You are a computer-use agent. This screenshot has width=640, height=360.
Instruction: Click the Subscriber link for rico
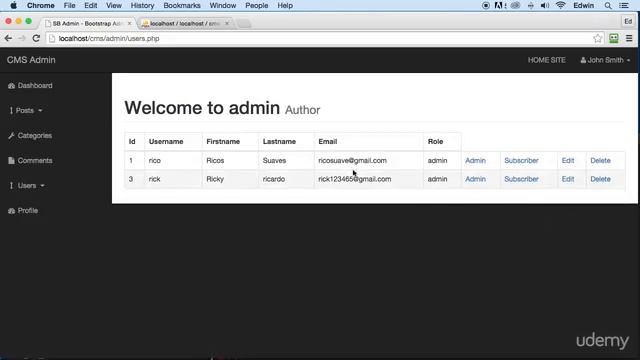point(521,160)
